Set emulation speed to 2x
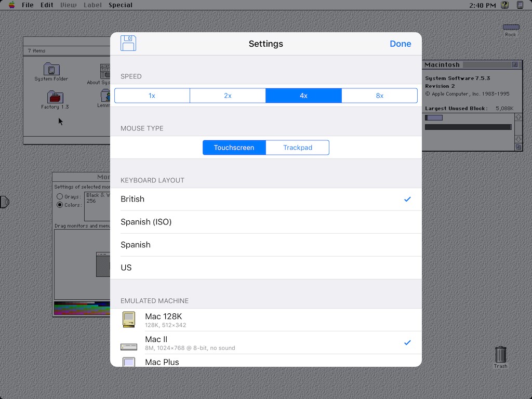Screen dimensions: 532x399 [228, 96]
